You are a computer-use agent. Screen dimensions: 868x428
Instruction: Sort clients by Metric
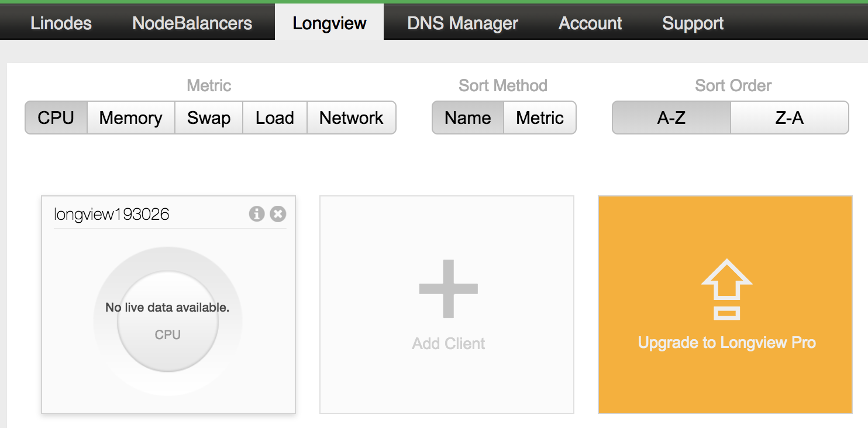point(539,118)
